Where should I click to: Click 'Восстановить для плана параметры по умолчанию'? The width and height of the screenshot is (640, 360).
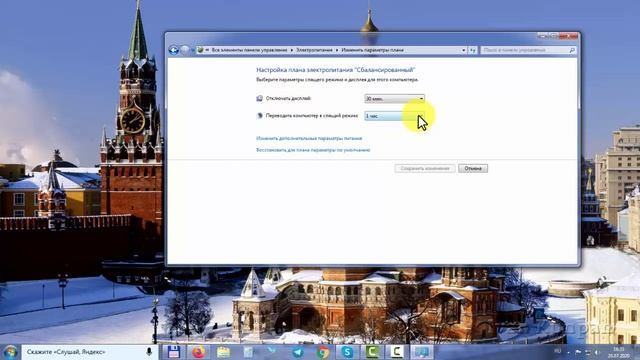(x=313, y=150)
